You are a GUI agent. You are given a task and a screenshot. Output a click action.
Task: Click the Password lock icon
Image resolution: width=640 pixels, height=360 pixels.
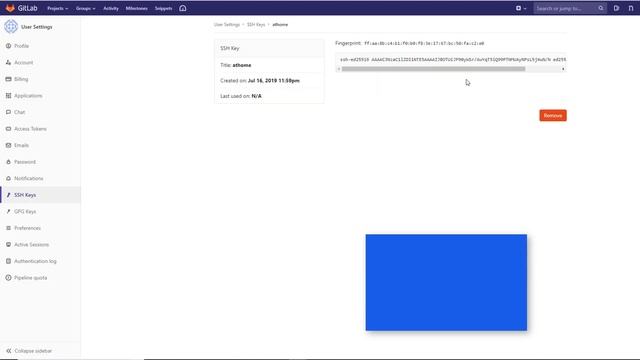coord(8,162)
